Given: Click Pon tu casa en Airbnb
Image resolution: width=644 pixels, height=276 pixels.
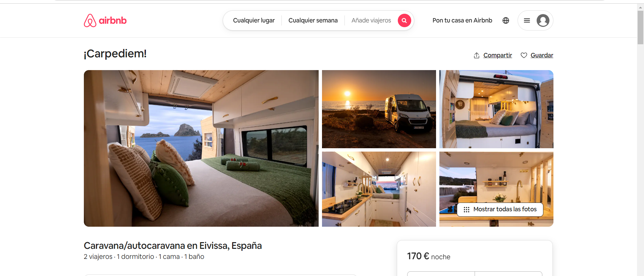Looking at the screenshot, I should click(x=462, y=20).
